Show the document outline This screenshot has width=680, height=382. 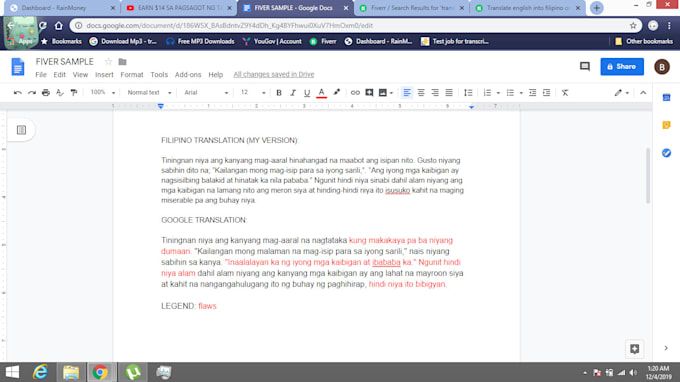click(21, 130)
